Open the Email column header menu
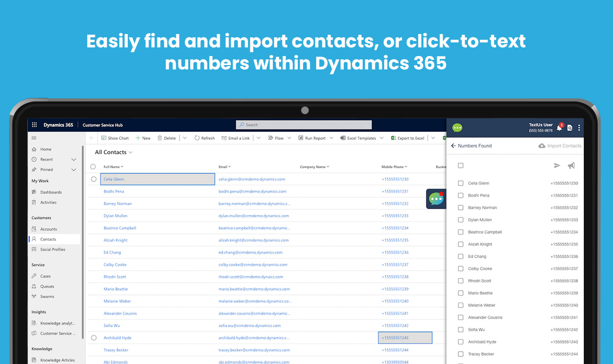This screenshot has width=613, height=364. pyautogui.click(x=225, y=167)
